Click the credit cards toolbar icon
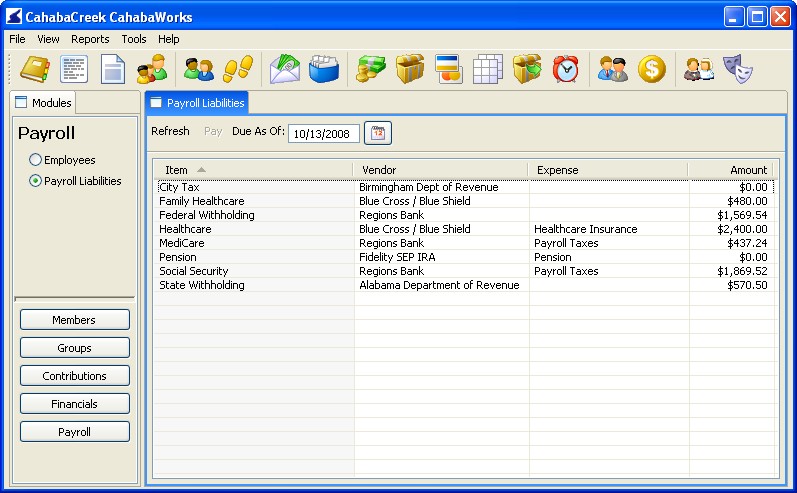The width and height of the screenshot is (797, 493). click(x=449, y=69)
